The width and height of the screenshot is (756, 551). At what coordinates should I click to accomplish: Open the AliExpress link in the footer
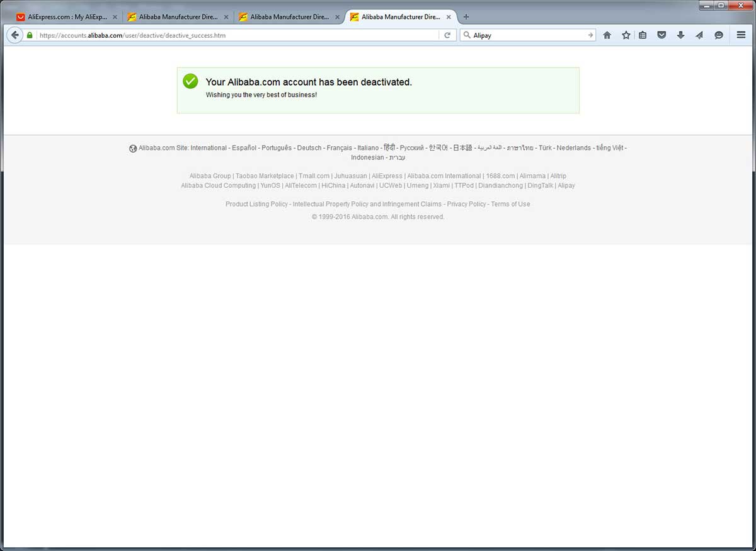387,177
